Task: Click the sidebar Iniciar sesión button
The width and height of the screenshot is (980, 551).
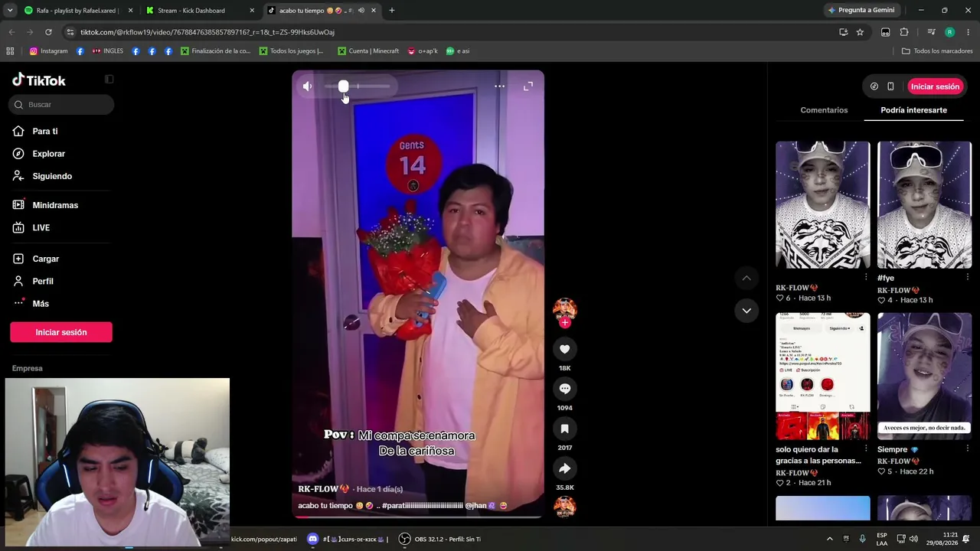Action: [61, 332]
